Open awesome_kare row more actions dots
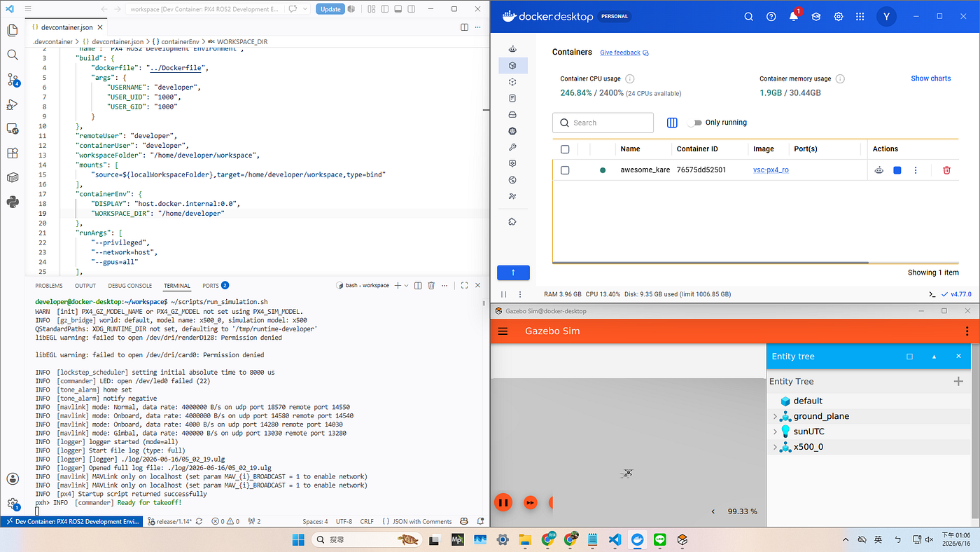Viewport: 980px width, 552px height. (x=916, y=170)
